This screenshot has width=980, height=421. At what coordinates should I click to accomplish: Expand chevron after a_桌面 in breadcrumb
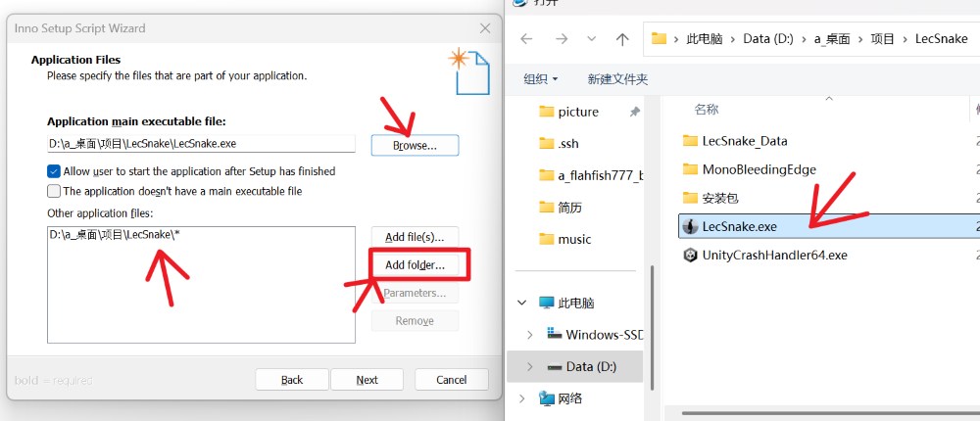(860, 39)
